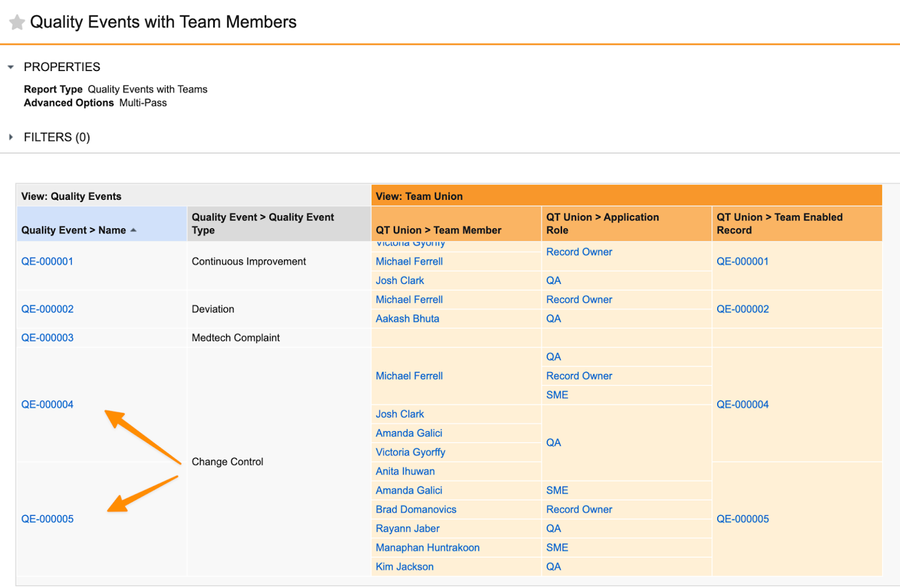Image resolution: width=900 pixels, height=588 pixels.
Task: Open Josh Clark in the Change Control rows
Action: (x=400, y=414)
